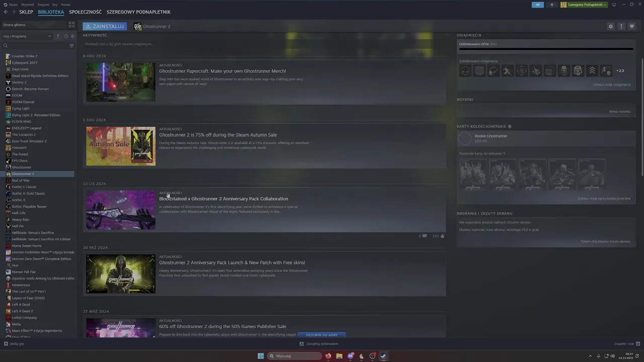Click the up-arrow icon next to settings gear
Screen dimensions: 644x362
621,26
